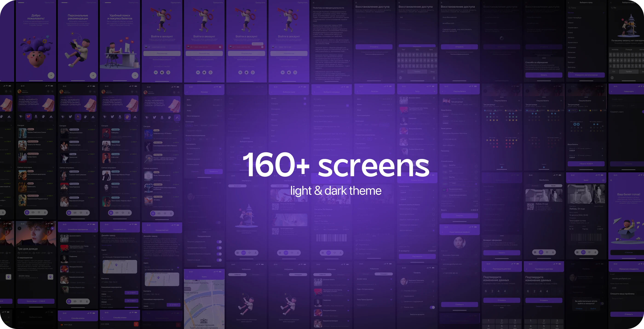
Task: Toggle Получать уведомления switch
Action: (x=219, y=241)
